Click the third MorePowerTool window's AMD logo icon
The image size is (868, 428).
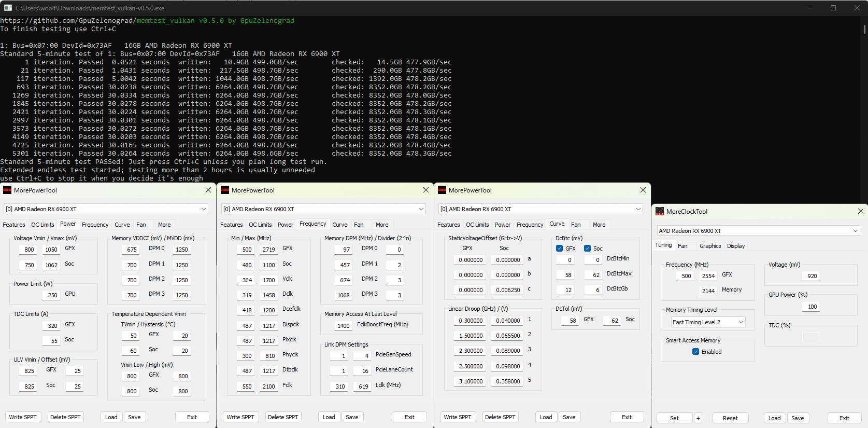pos(442,190)
